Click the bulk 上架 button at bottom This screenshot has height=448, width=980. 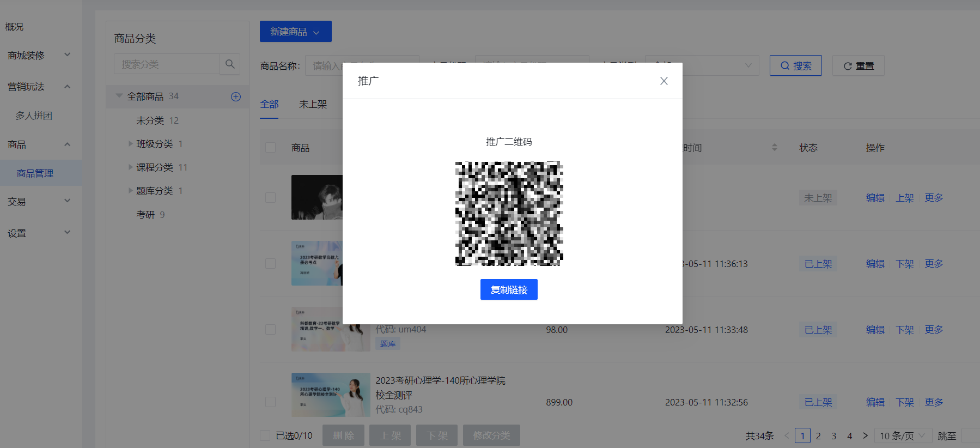pyautogui.click(x=390, y=435)
